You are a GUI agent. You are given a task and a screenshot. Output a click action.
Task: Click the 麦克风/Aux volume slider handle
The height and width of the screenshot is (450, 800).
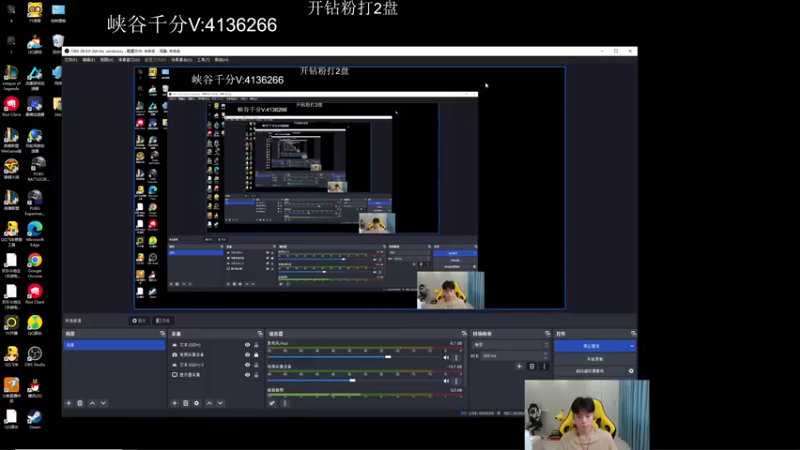click(388, 357)
